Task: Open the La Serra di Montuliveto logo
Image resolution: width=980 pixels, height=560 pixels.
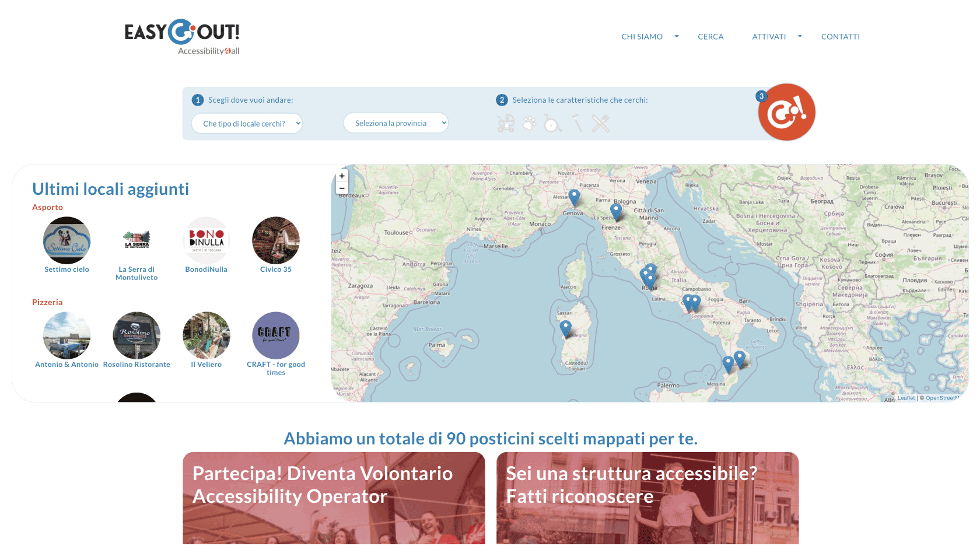Action: coord(136,240)
